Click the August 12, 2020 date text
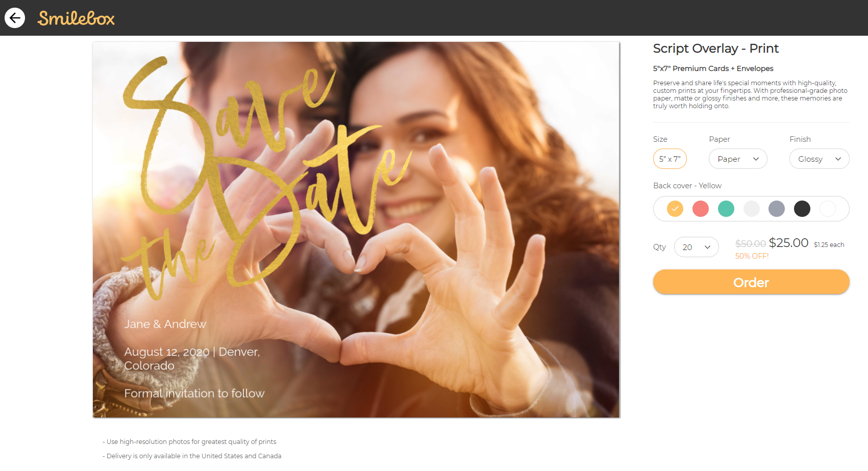Image resolution: width=868 pixels, height=471 pixels. tap(167, 352)
